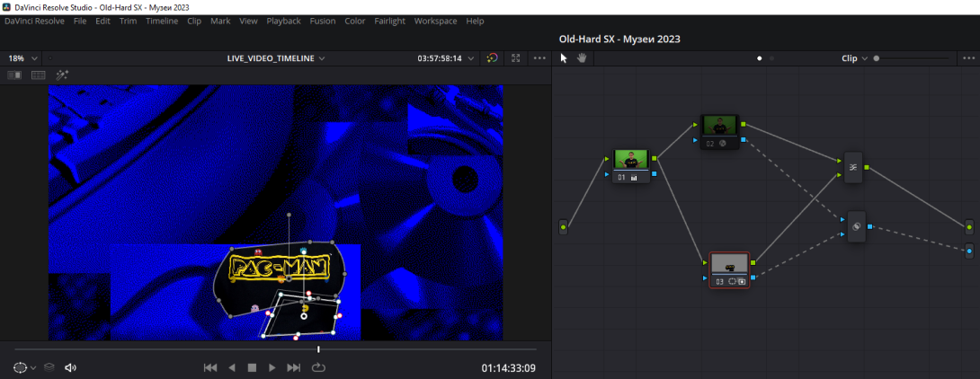The width and height of the screenshot is (980, 379).
Task: Stop playback
Action: [x=252, y=367]
